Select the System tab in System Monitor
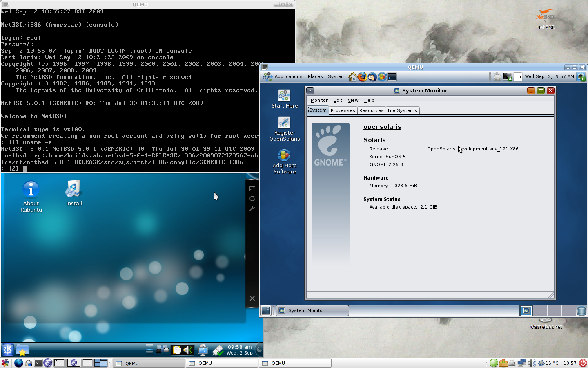This screenshot has width=588, height=368. tap(318, 110)
